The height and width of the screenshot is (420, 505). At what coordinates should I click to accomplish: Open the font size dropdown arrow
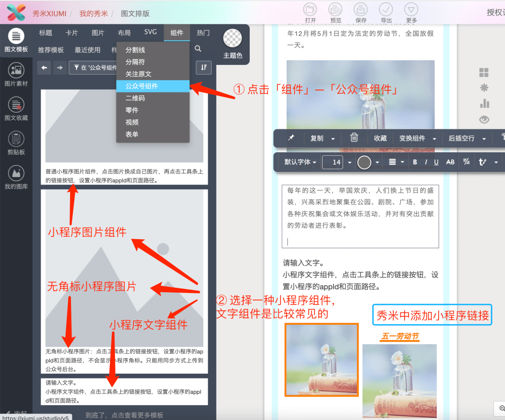click(349, 163)
